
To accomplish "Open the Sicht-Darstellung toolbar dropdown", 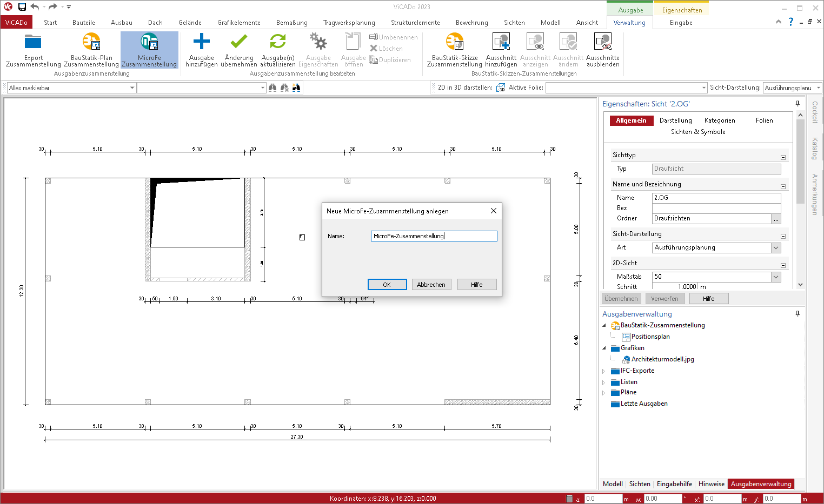I will click(818, 88).
